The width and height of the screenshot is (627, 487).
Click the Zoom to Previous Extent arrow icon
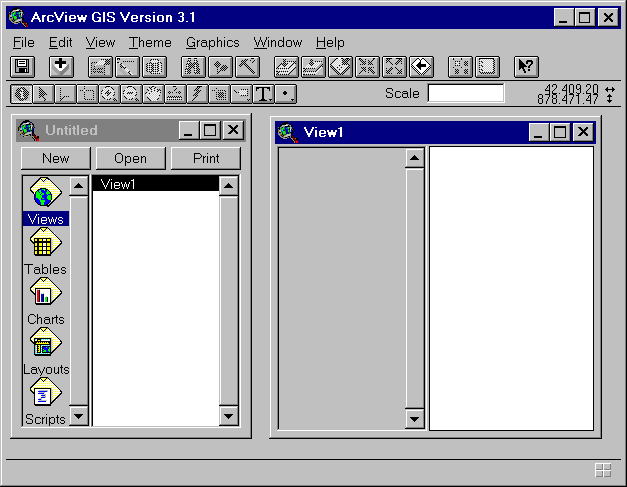421,66
